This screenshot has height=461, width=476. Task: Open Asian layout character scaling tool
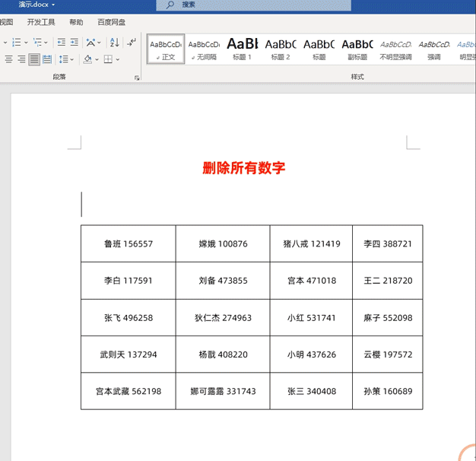[x=90, y=43]
